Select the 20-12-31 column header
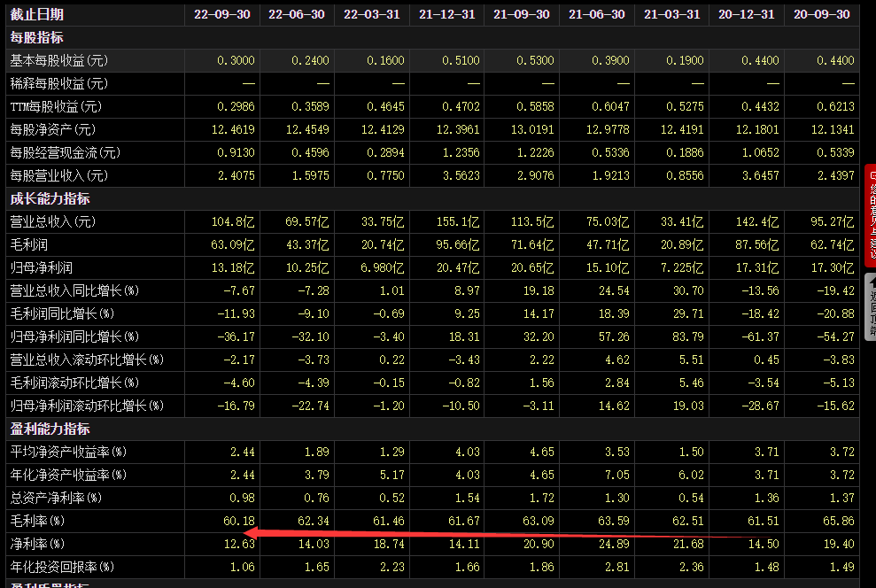The width and height of the screenshot is (876, 588). (747, 14)
